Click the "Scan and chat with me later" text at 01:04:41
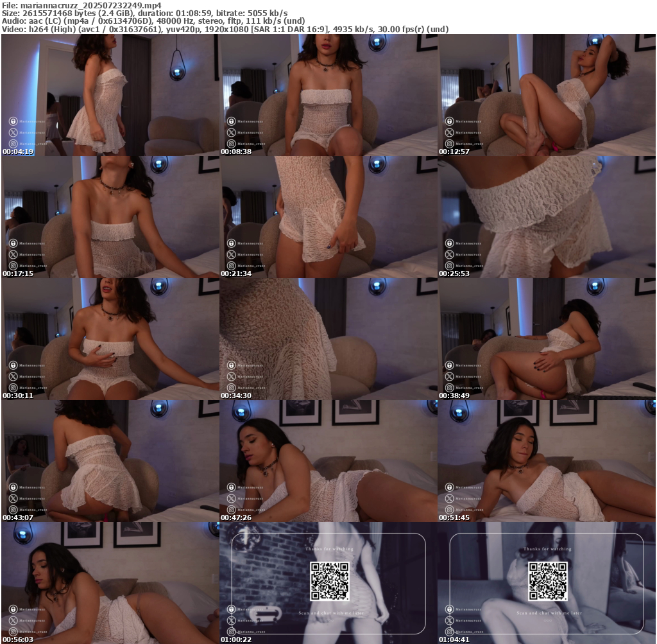 point(549,613)
